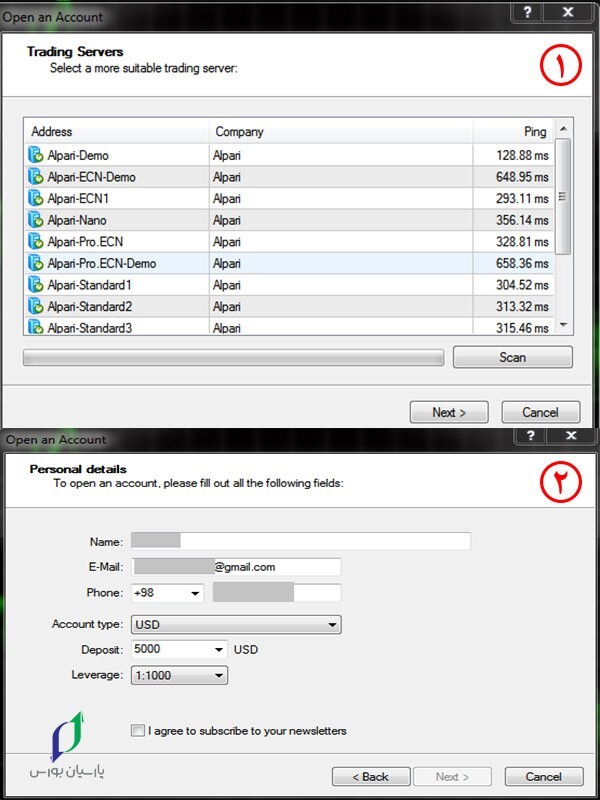Click the Alpari-Demo server icon
Screen dimensions: 600x800
coord(36,155)
